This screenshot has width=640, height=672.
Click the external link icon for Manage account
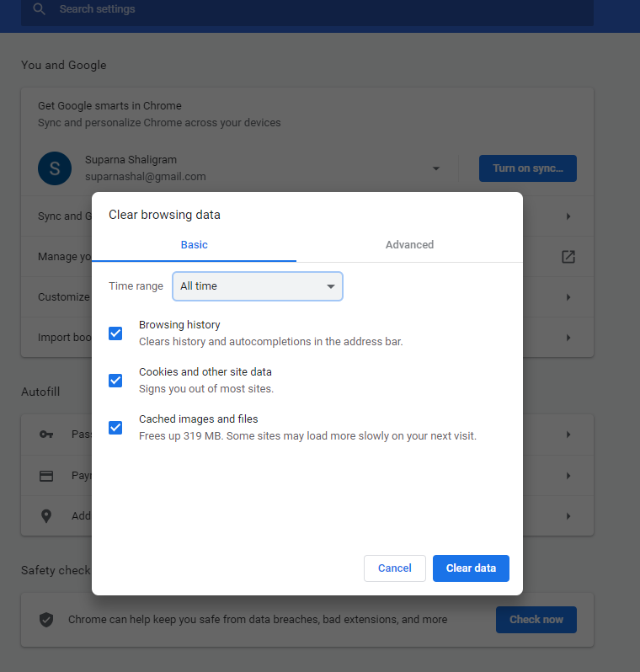(x=568, y=257)
